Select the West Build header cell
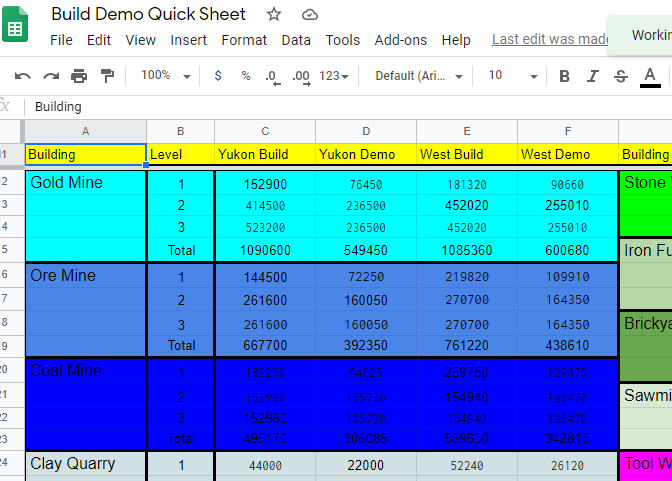The height and width of the screenshot is (481, 672). (x=467, y=154)
